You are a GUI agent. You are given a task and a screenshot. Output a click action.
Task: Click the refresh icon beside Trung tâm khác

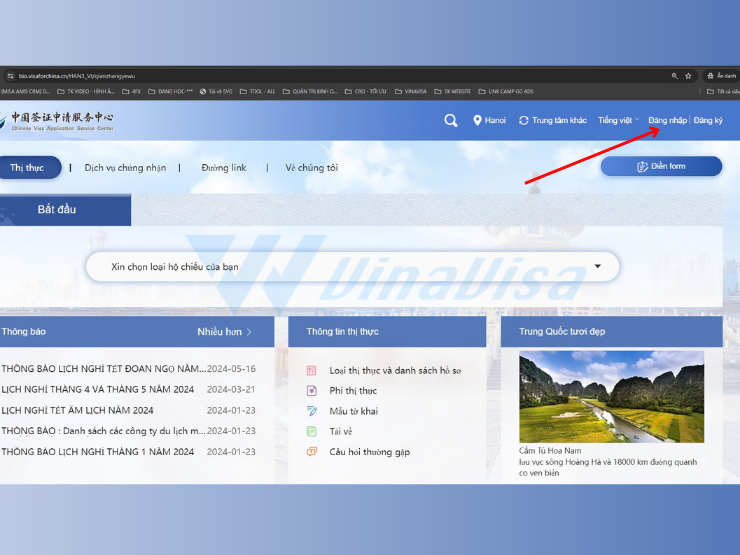524,120
